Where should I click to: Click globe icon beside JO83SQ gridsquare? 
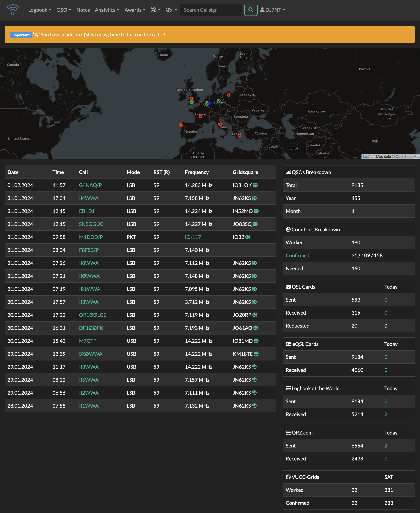[x=255, y=224]
